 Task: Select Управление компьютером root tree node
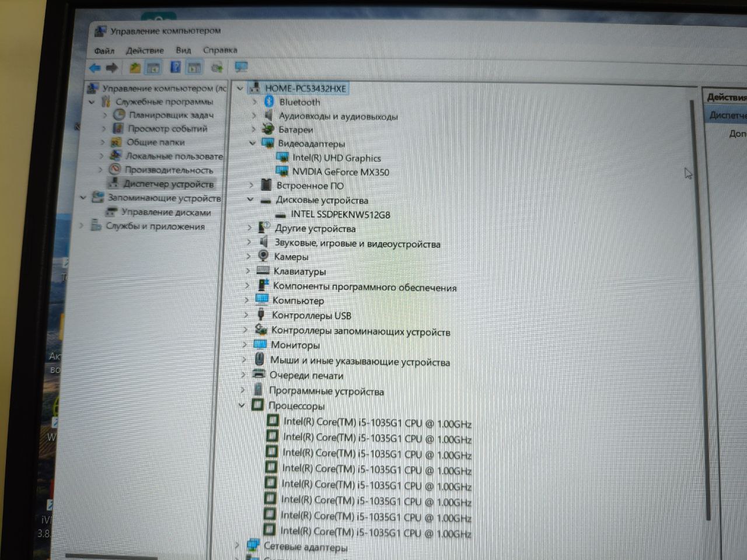[165, 88]
